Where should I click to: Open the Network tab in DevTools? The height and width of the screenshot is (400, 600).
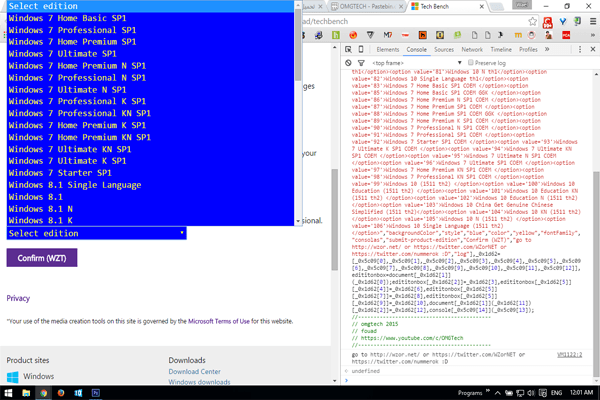472,49
